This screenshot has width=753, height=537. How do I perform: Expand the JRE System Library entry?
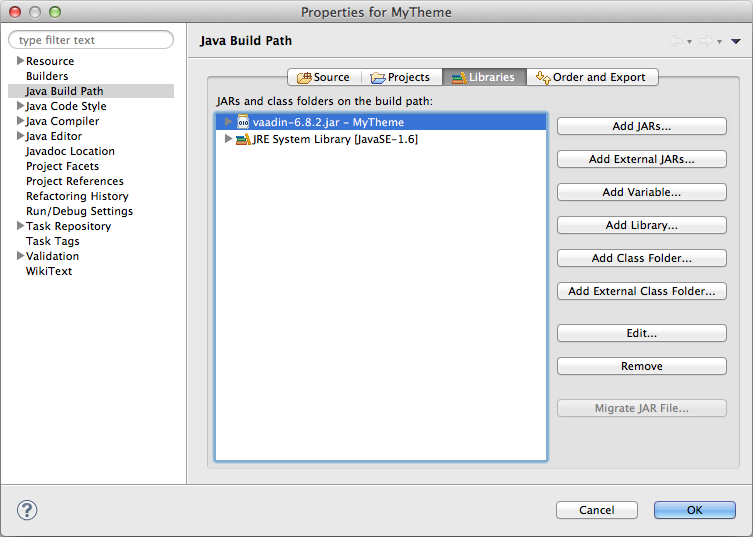(x=229, y=139)
